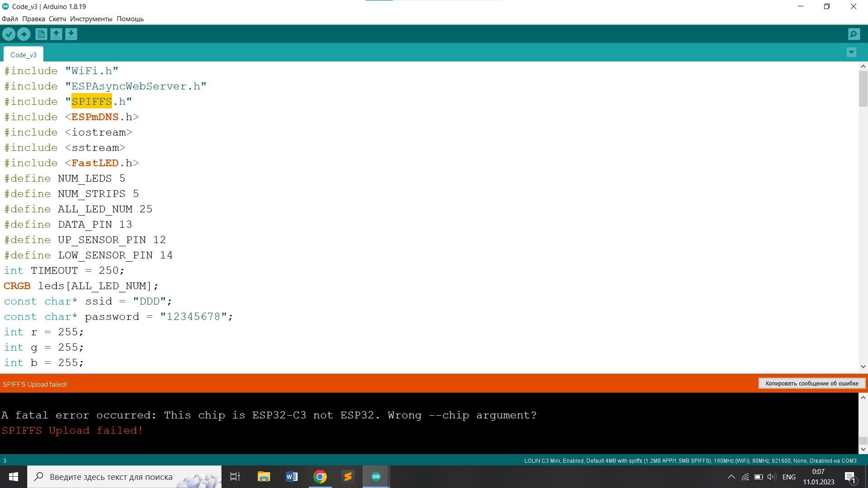This screenshot has height=488, width=868.
Task: Open the Скетч menu
Action: [57, 19]
